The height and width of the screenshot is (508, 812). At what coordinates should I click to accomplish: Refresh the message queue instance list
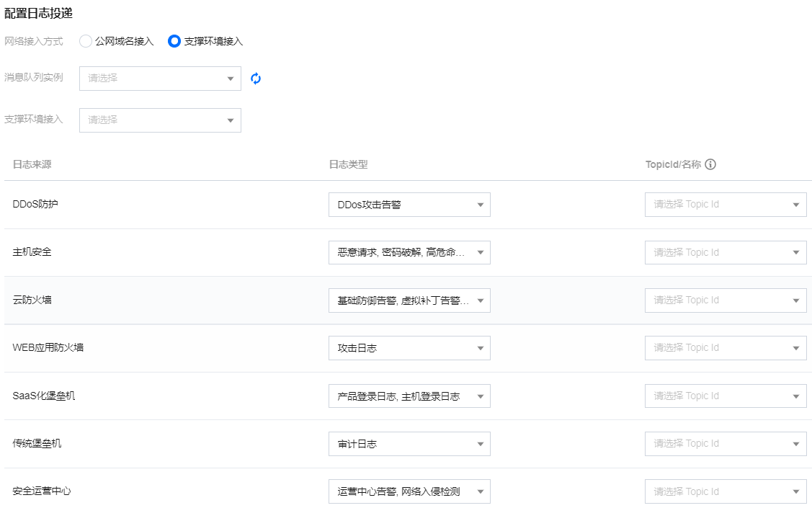(256, 79)
